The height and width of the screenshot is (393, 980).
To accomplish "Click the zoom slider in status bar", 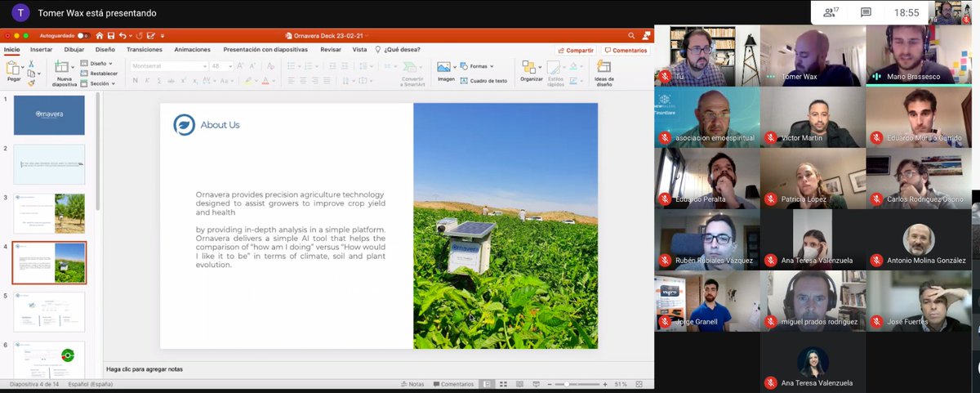I will click(576, 384).
